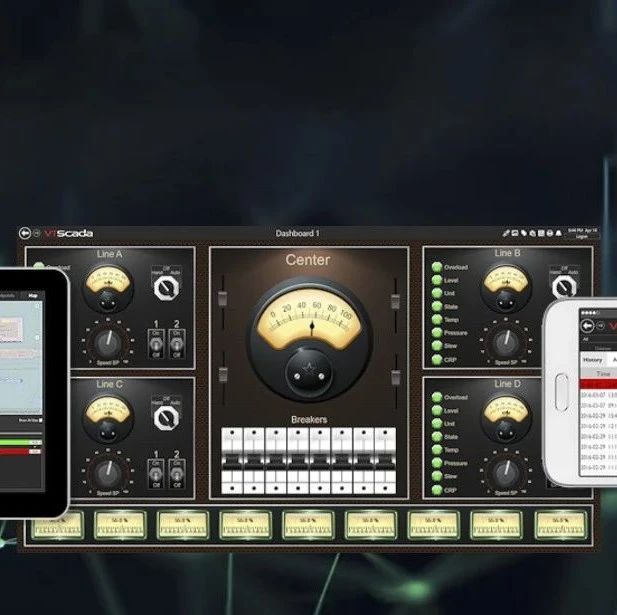Click Line D Temp green indicator

[437, 450]
